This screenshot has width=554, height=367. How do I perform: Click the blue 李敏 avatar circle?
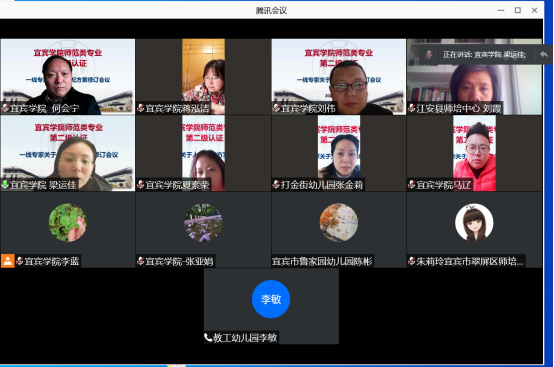click(271, 299)
